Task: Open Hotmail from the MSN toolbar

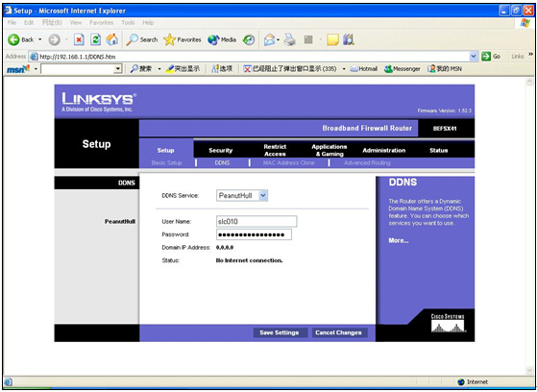Action: tap(364, 69)
